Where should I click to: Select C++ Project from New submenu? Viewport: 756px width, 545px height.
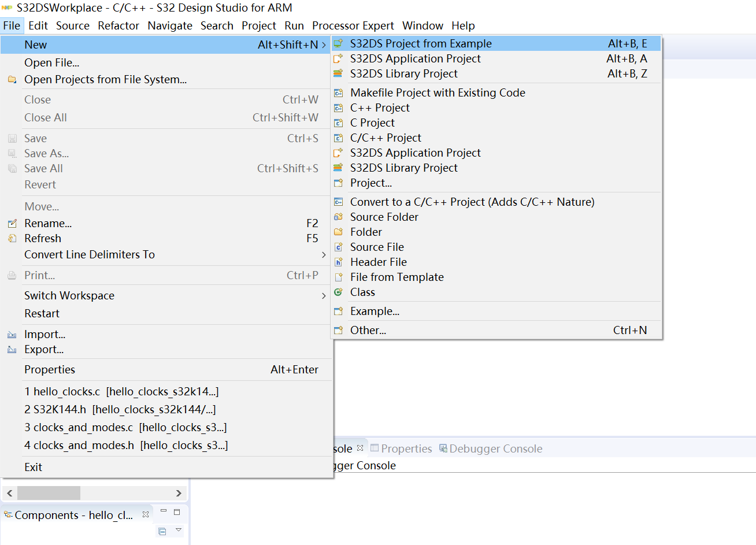click(x=380, y=108)
